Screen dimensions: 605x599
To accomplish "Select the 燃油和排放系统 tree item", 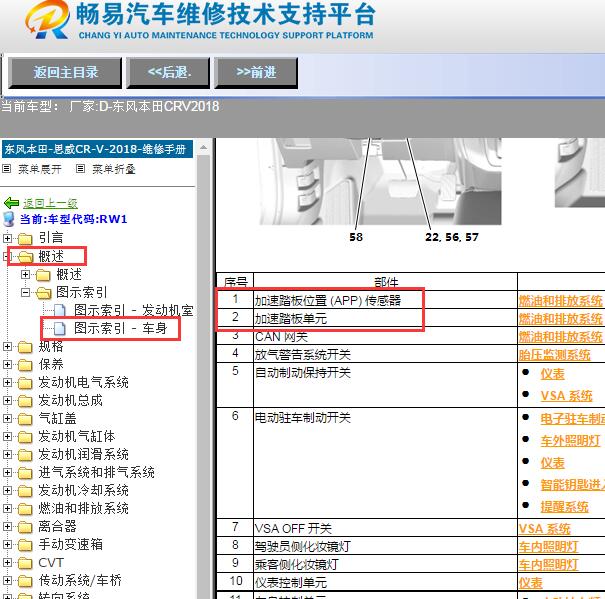I will [83, 508].
